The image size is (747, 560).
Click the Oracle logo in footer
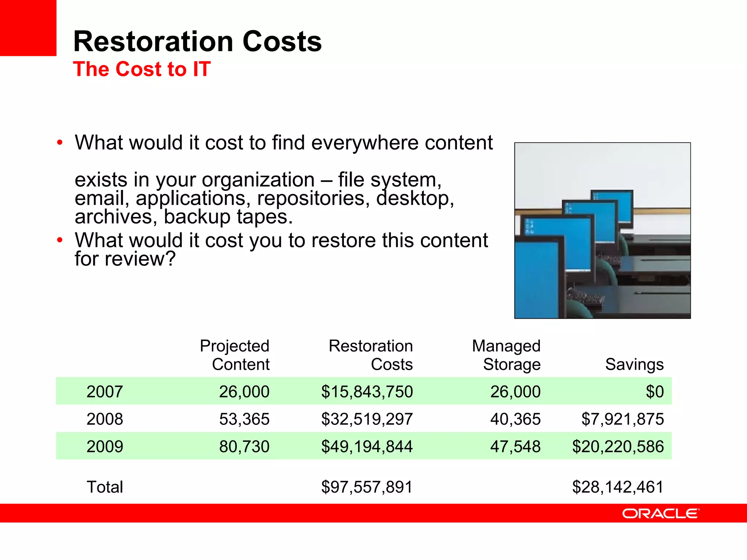point(661,514)
